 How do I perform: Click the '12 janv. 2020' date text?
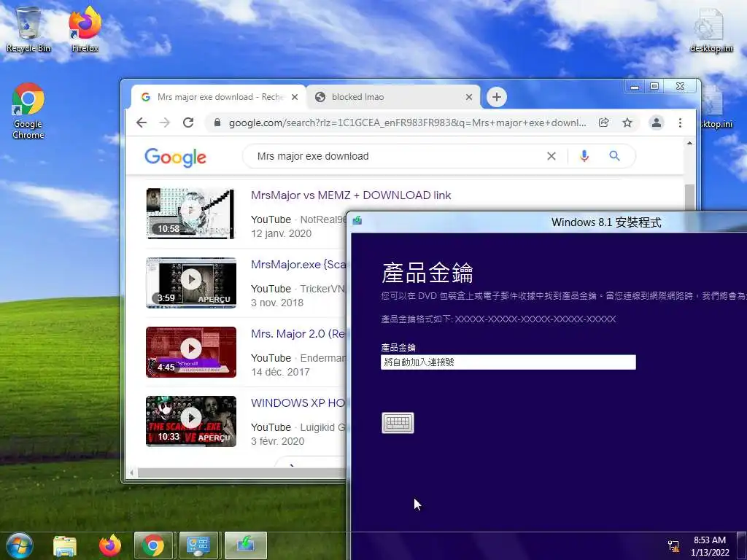[281, 233]
